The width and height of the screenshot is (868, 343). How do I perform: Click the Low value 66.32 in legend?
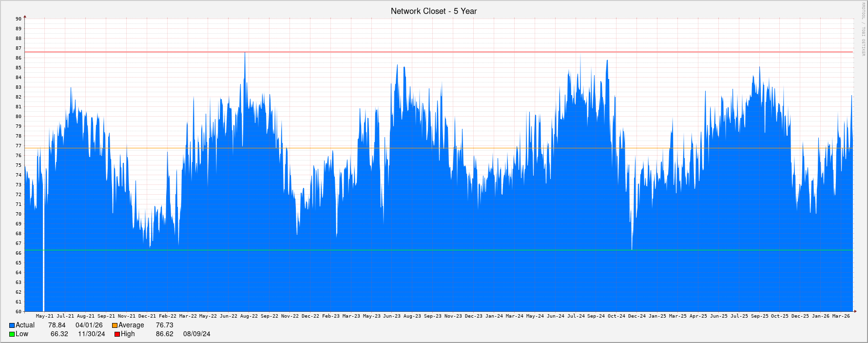pos(59,334)
